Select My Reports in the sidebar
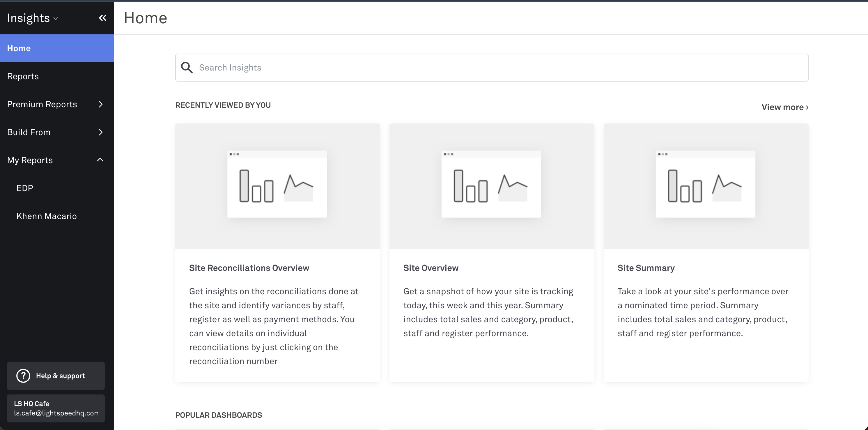The height and width of the screenshot is (430, 868). coord(57,160)
